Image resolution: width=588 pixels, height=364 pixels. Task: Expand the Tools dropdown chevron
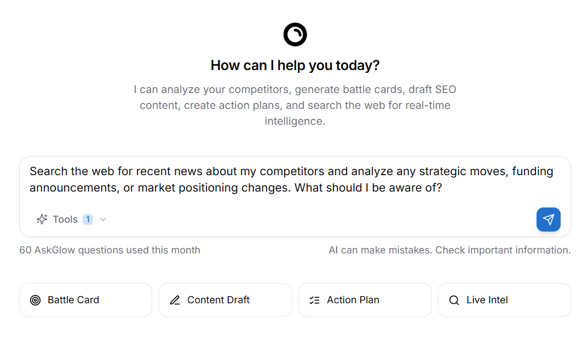pyautogui.click(x=103, y=219)
